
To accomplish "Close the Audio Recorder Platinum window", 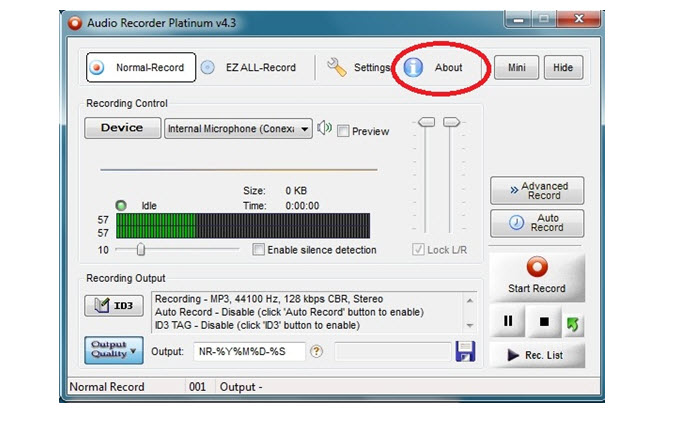I will click(579, 19).
